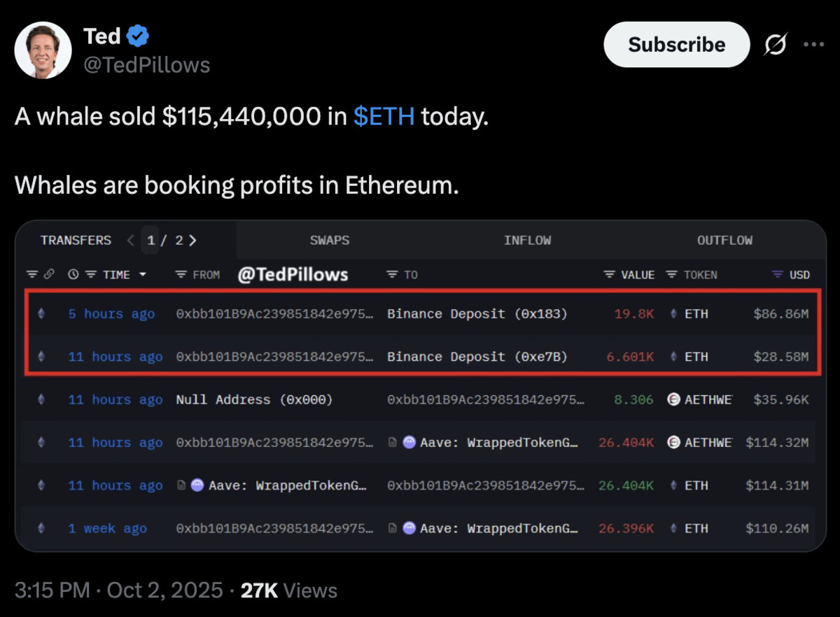This screenshot has width=840, height=617.
Task: Expand the TIME sort dropdown arrow
Action: 143,275
